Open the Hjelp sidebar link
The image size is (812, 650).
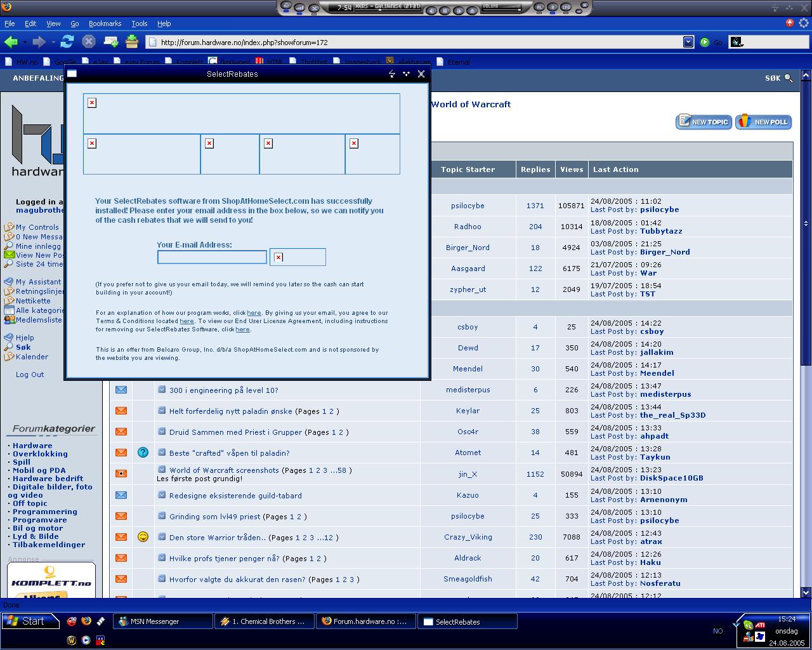[x=25, y=338]
